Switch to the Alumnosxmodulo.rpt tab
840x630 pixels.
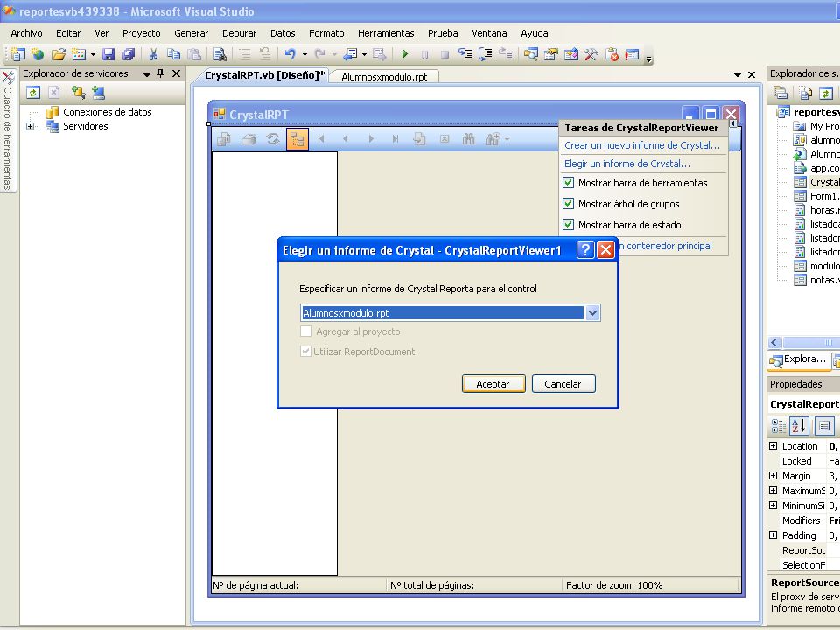click(x=384, y=77)
